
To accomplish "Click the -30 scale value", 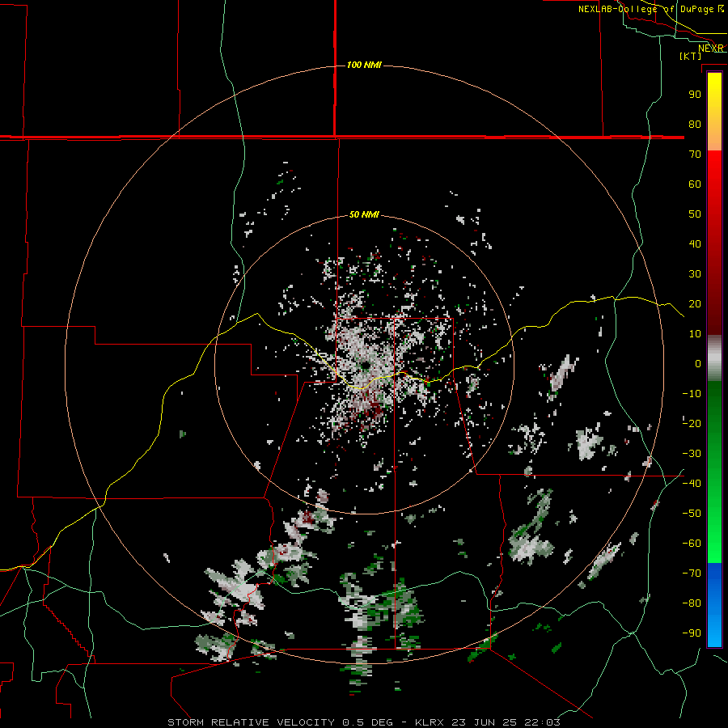I will coord(692,454).
